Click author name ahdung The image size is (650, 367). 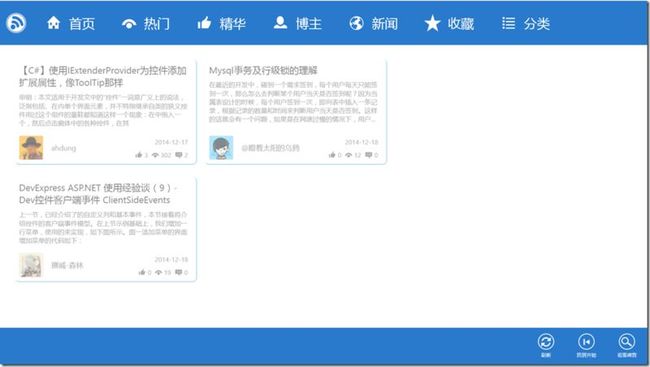(x=63, y=148)
